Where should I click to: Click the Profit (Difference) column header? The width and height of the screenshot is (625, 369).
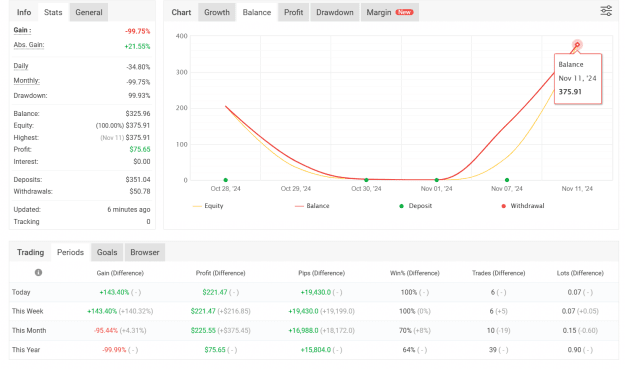(x=220, y=273)
